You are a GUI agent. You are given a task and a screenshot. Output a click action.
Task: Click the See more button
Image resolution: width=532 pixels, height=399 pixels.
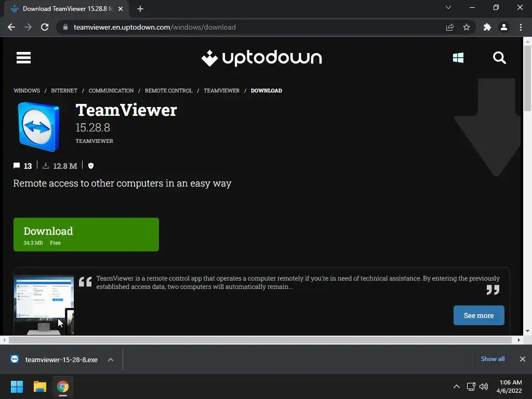(x=478, y=315)
